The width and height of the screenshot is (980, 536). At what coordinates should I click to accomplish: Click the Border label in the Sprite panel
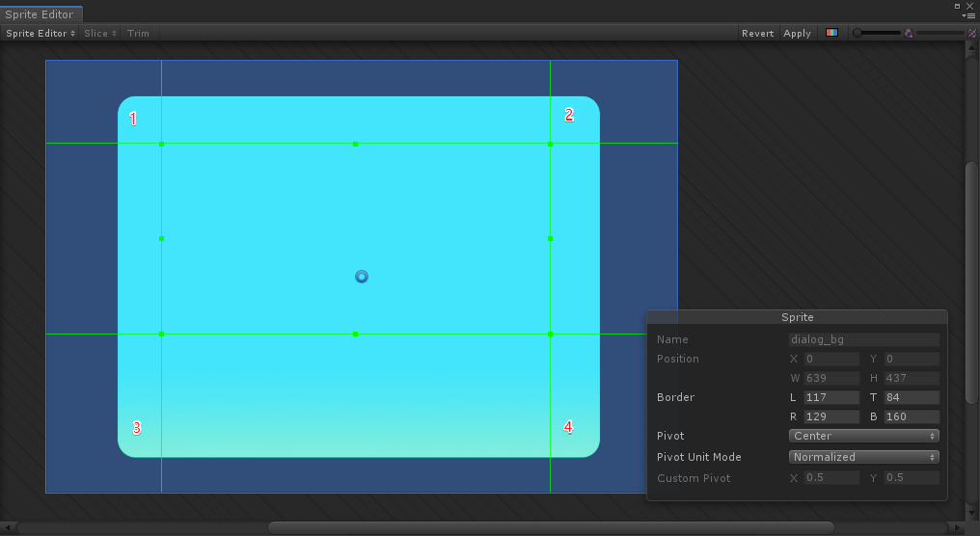675,397
